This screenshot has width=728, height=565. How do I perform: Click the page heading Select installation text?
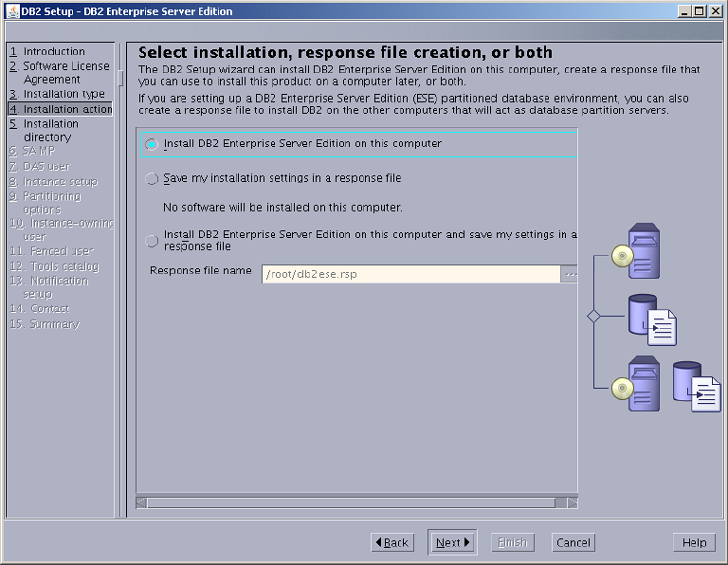coord(345,52)
